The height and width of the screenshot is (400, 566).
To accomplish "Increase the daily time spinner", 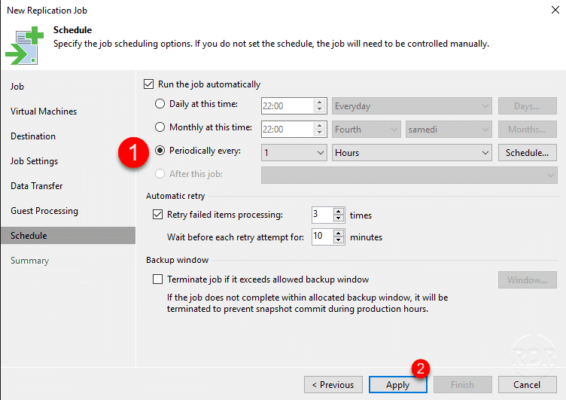I will click(319, 102).
